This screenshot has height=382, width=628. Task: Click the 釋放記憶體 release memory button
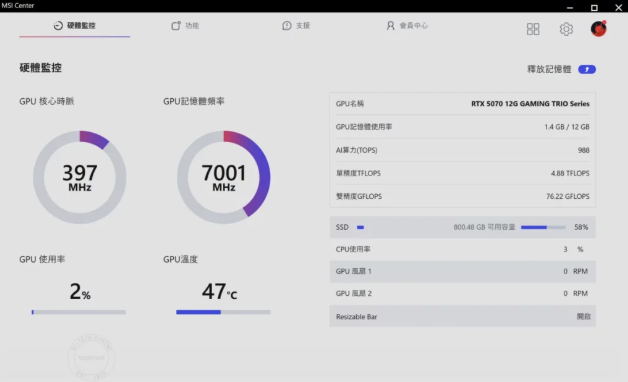click(x=587, y=69)
